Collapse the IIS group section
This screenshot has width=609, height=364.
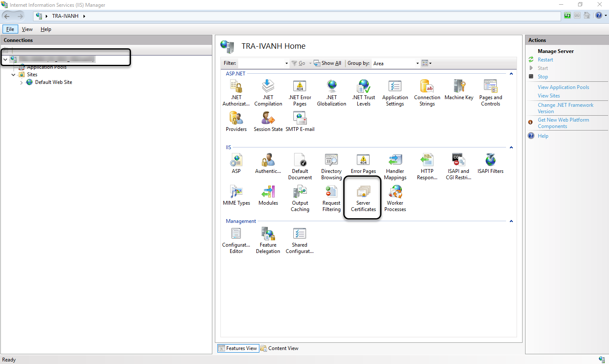(x=511, y=147)
